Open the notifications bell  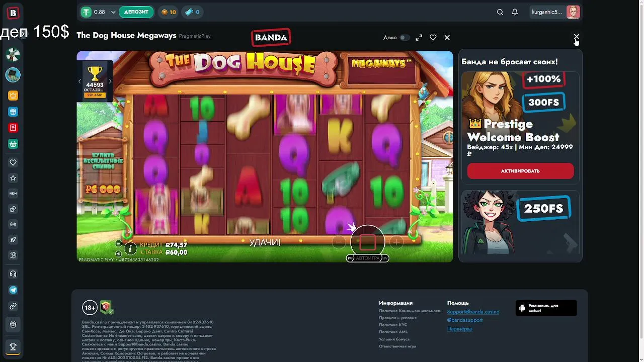[x=515, y=12]
